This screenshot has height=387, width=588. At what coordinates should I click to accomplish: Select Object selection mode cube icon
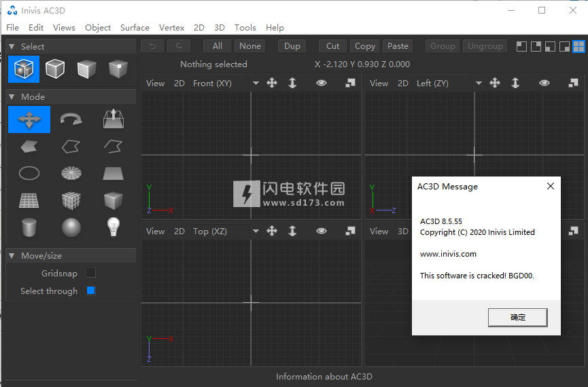55,69
